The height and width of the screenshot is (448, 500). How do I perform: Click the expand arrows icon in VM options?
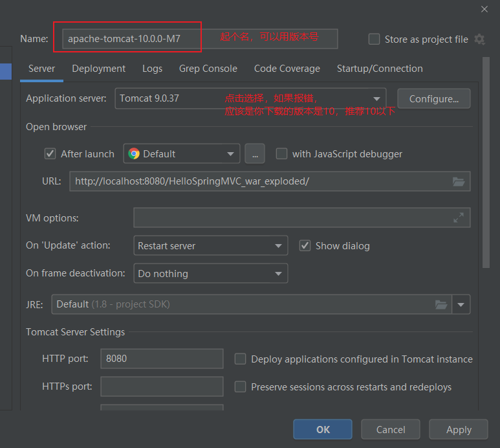point(459,218)
